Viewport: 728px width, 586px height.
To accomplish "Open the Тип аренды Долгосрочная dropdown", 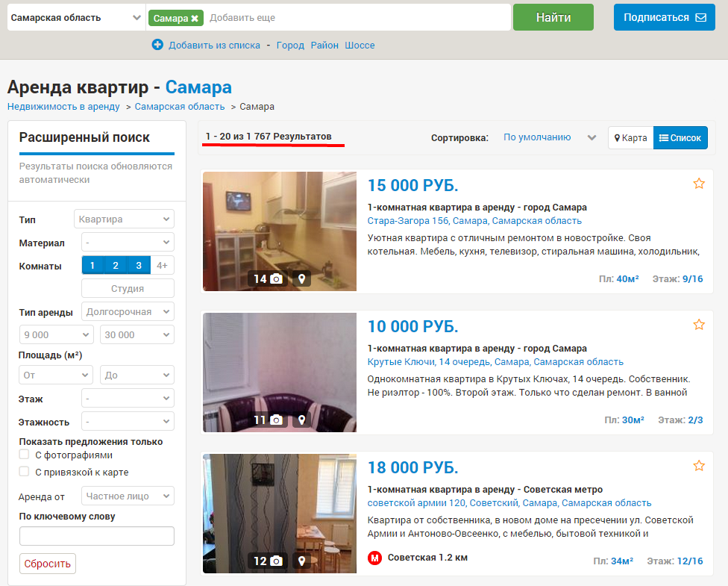I will tap(128, 312).
